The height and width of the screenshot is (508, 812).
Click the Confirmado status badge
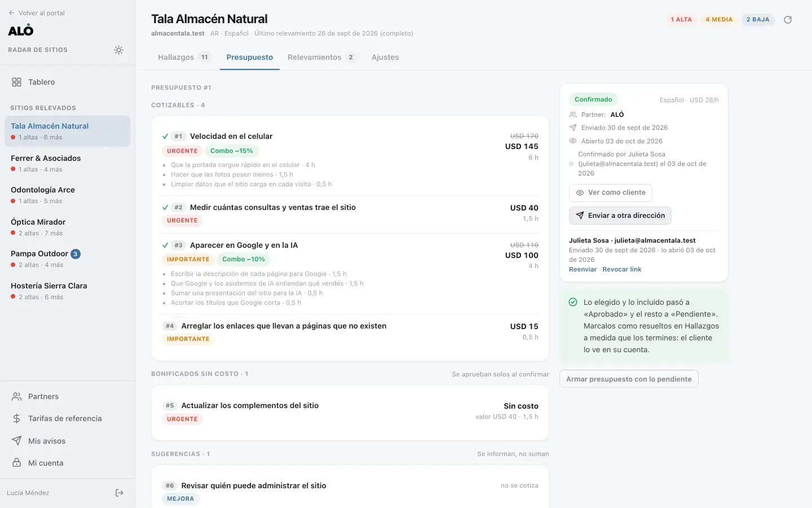point(593,100)
